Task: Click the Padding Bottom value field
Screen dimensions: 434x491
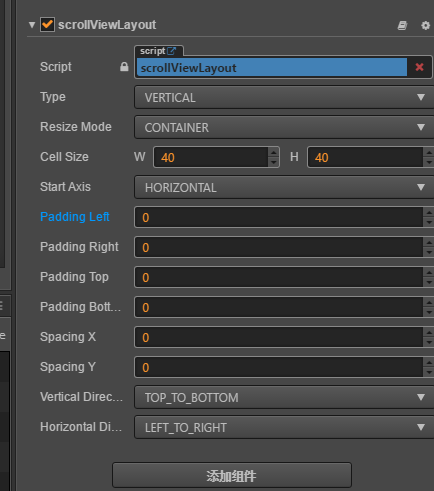Action: coord(279,307)
